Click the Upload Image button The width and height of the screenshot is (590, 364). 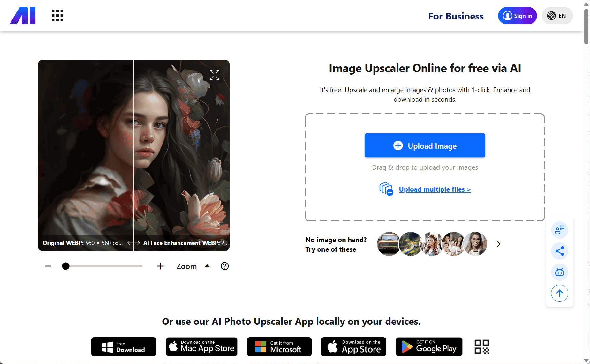tap(425, 145)
